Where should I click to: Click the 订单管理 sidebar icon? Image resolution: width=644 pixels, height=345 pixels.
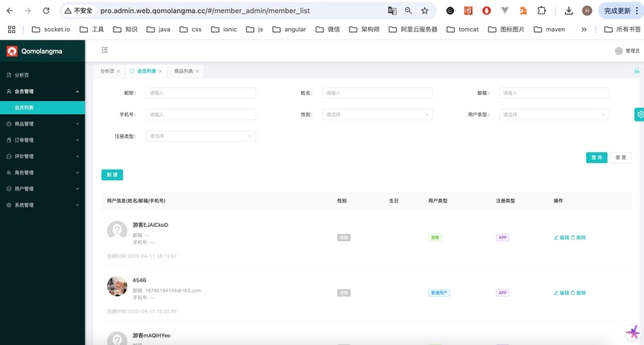9,140
